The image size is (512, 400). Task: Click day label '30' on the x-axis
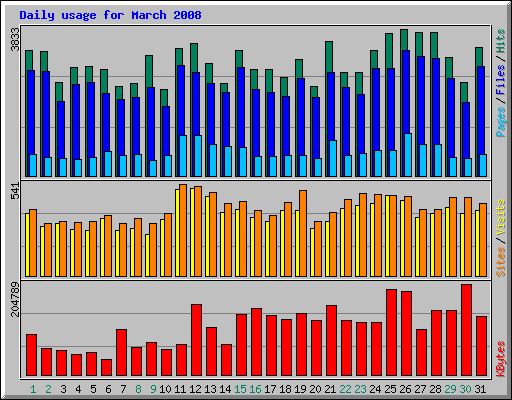coord(465,389)
